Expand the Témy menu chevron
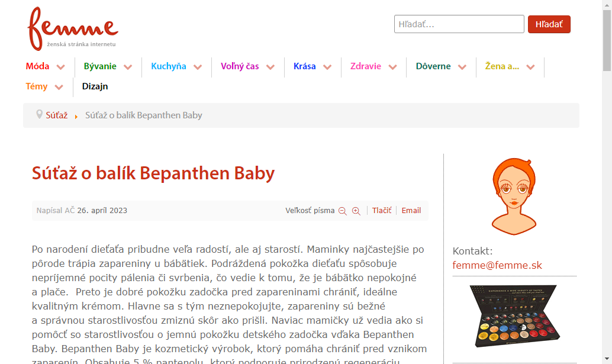This screenshot has width=612, height=364. (59, 87)
